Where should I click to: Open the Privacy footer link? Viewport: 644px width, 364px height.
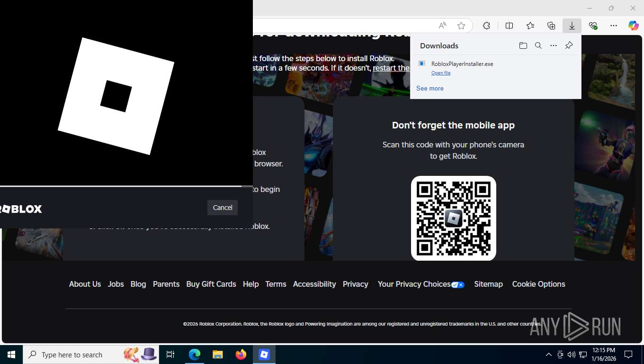tap(356, 284)
